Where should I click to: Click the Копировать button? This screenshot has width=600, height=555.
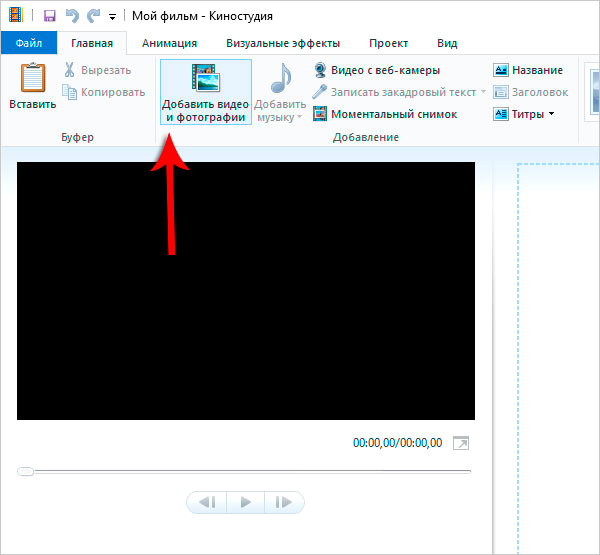click(x=104, y=92)
